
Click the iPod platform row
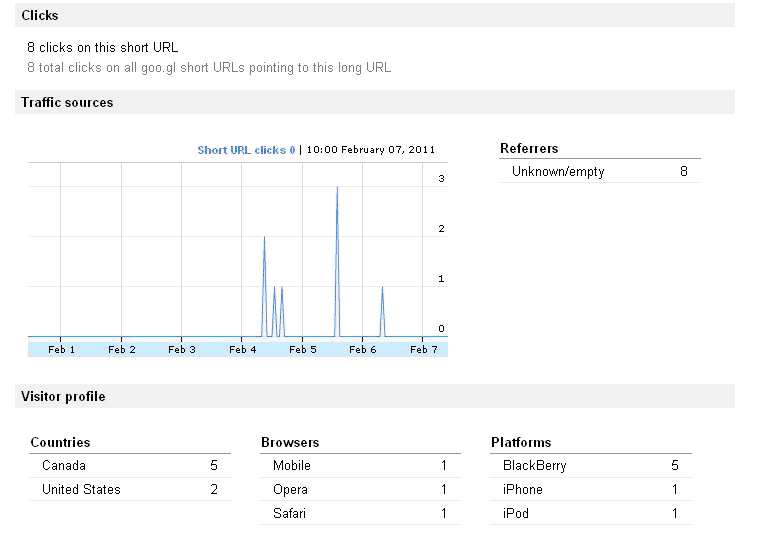(x=590, y=514)
